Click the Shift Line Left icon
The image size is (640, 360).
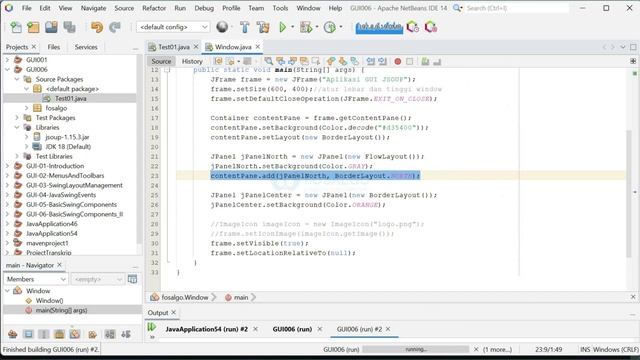(x=370, y=61)
